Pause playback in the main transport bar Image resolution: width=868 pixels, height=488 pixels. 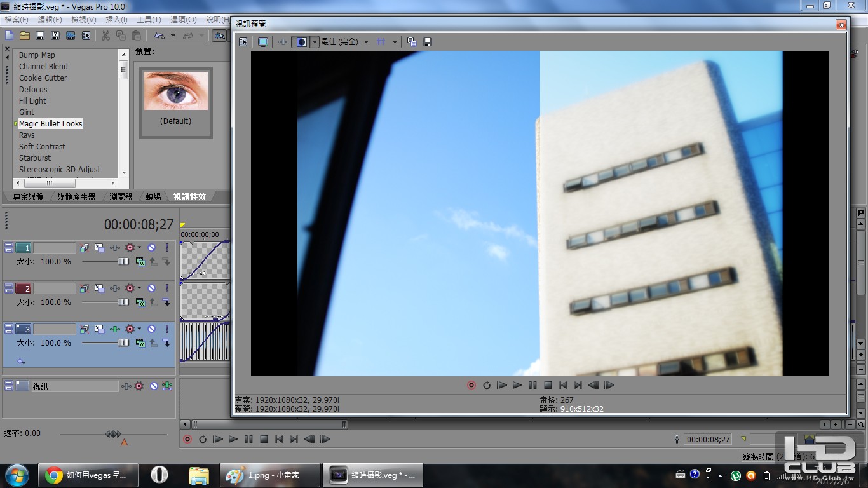click(x=248, y=439)
